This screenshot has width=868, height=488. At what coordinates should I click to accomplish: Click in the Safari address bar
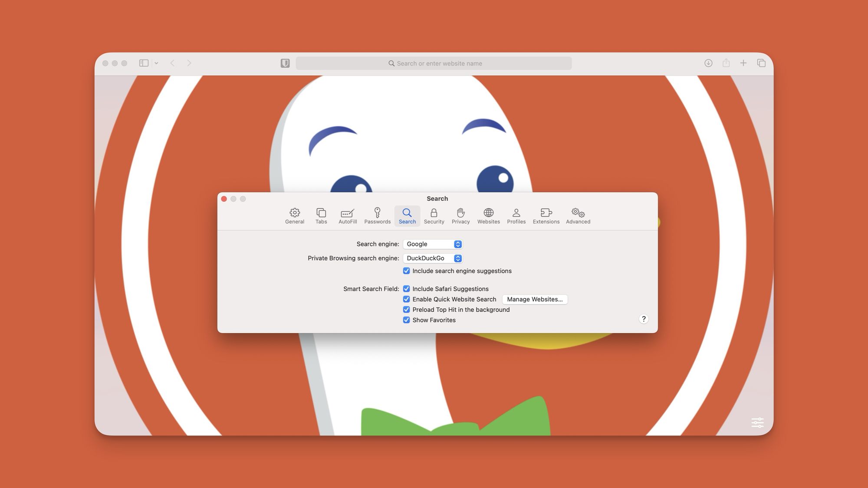pos(434,63)
